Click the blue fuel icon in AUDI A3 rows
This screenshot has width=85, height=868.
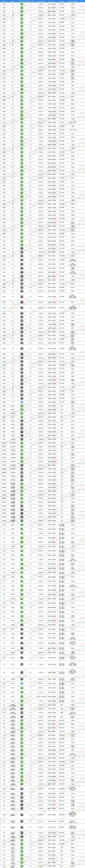pos(22,402)
